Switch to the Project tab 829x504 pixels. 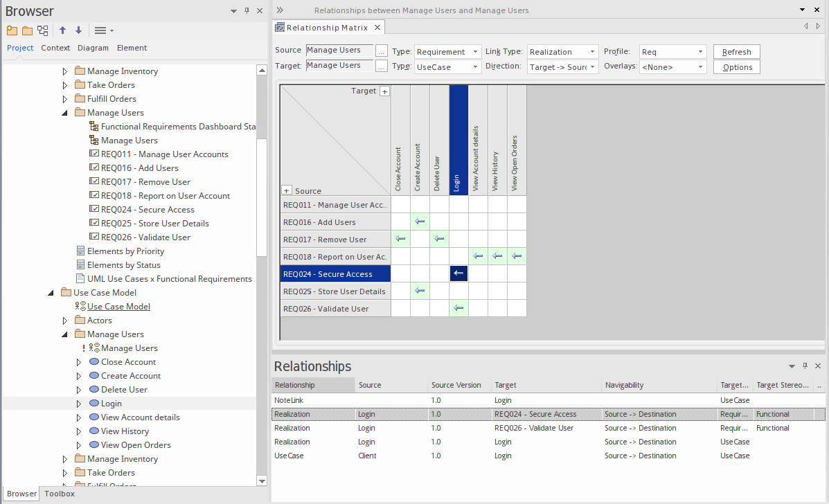point(20,48)
